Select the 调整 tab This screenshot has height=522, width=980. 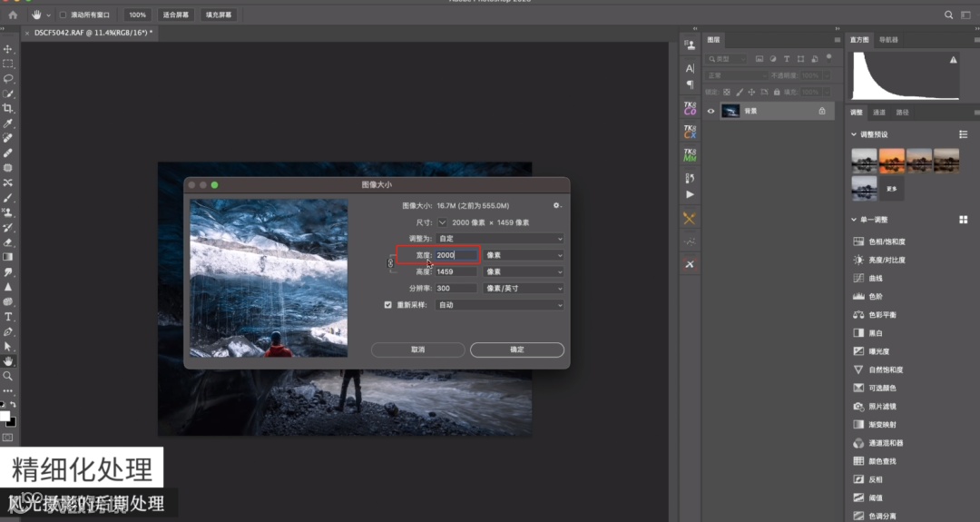(857, 113)
